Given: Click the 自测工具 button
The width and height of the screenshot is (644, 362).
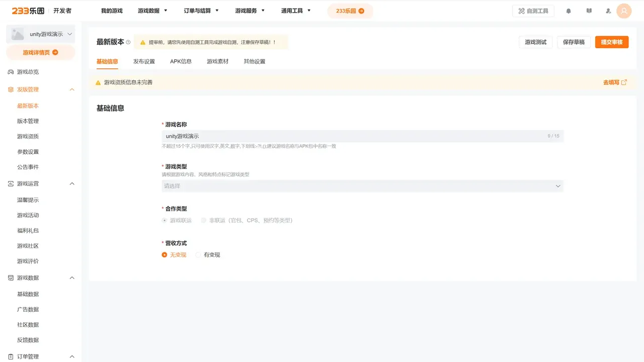Looking at the screenshot, I should pos(533,11).
